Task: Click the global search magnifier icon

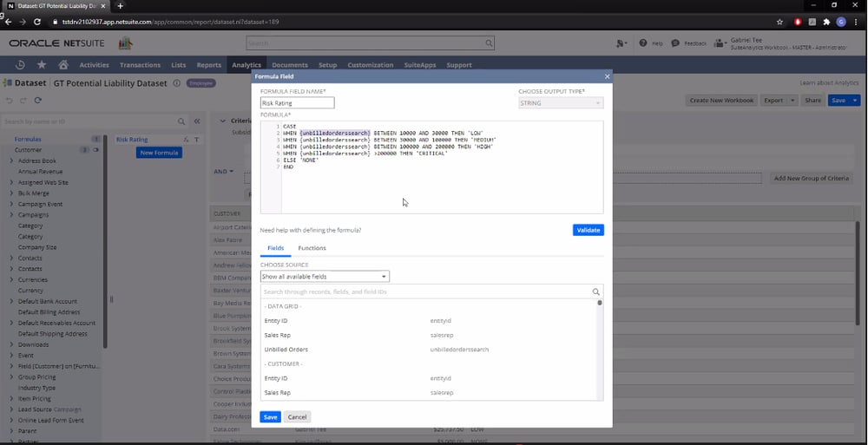Action: tap(489, 43)
